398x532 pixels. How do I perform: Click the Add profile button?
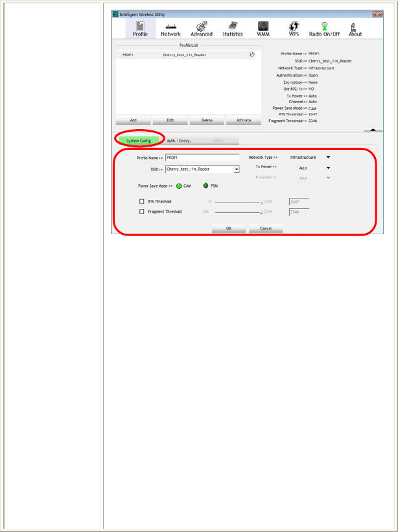coord(134,120)
